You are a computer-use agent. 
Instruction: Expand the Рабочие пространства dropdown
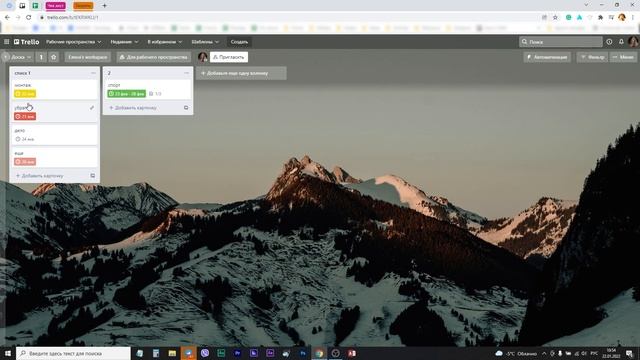click(x=73, y=42)
